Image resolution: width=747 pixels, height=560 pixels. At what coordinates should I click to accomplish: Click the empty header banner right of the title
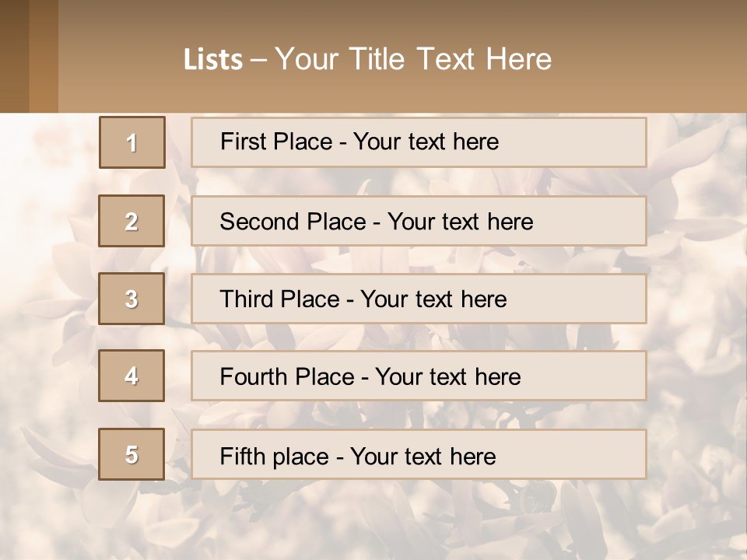(654, 58)
